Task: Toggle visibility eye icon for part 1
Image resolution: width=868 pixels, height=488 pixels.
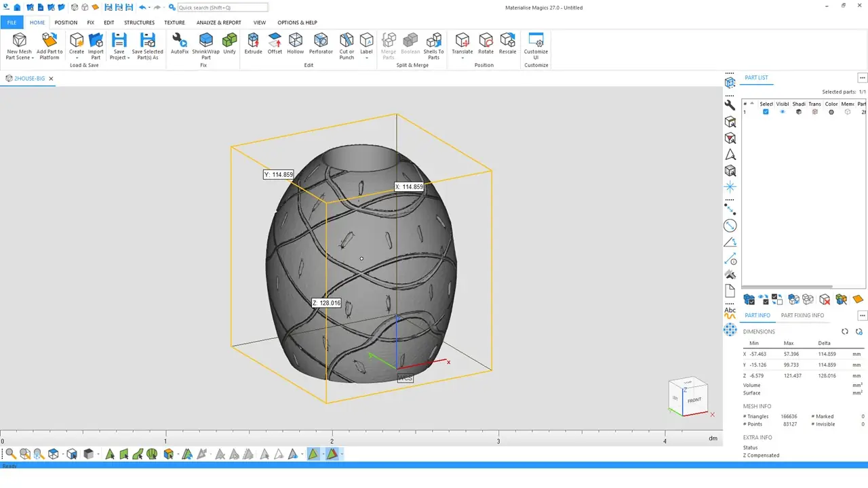Action: coord(783,112)
